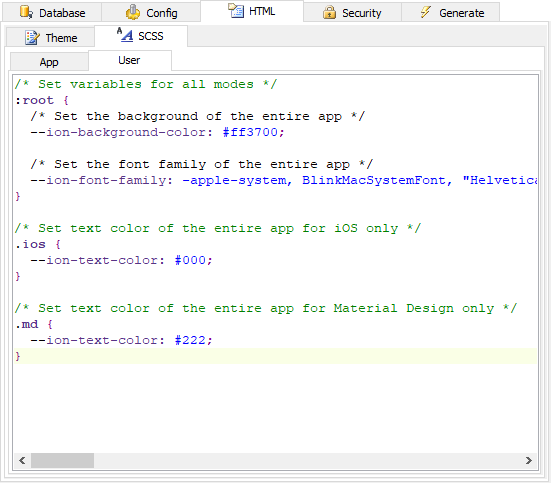551x483 pixels.
Task: Click the empty editor area below the code
Action: (x=276, y=408)
